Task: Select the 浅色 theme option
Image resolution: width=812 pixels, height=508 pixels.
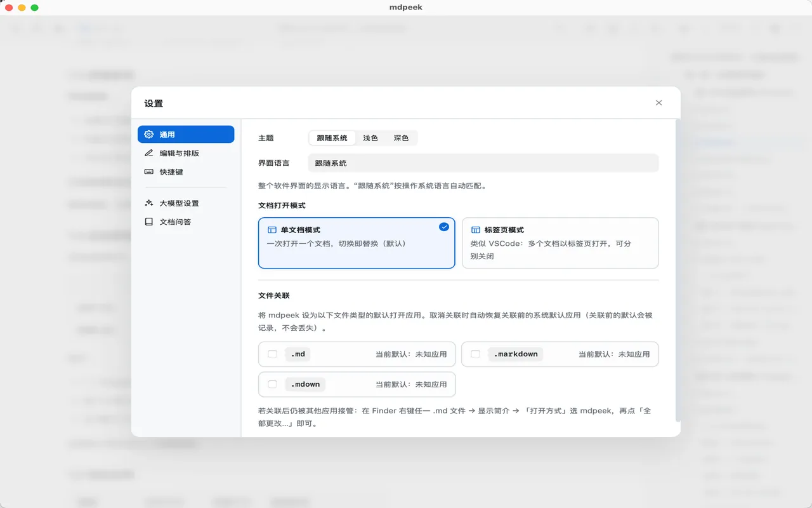Action: (x=370, y=138)
